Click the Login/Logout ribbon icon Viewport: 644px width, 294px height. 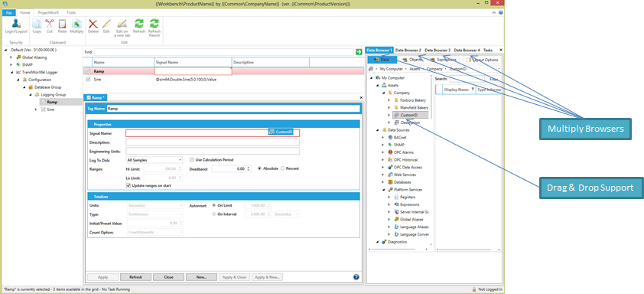click(16, 24)
